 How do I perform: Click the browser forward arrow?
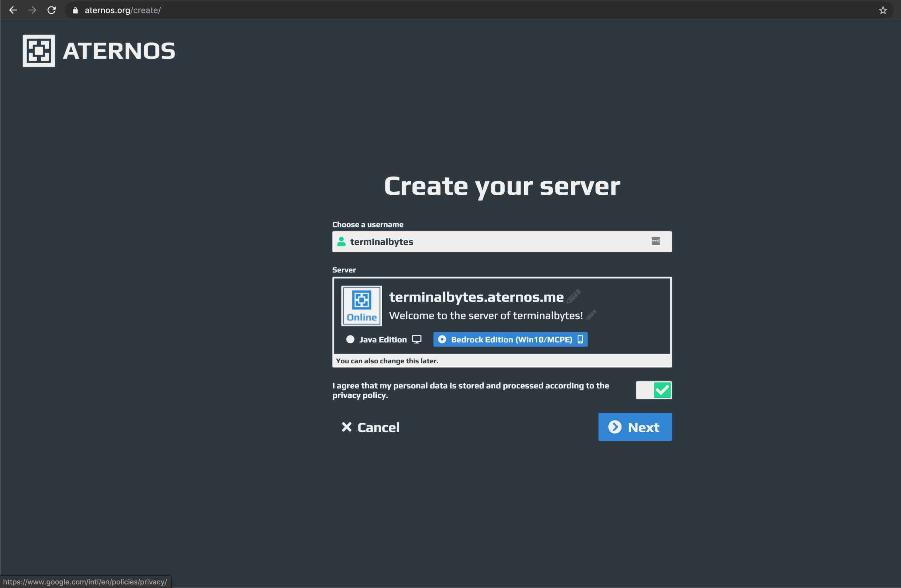pyautogui.click(x=32, y=10)
